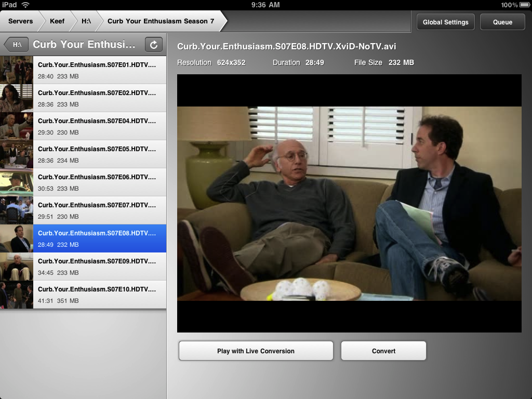
Task: Click the highlighted S07E08 episode row
Action: 99,238
